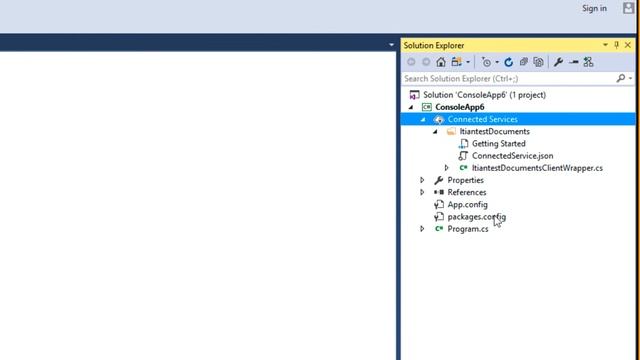
Task: Click the References icon in the tree
Action: tap(439, 192)
